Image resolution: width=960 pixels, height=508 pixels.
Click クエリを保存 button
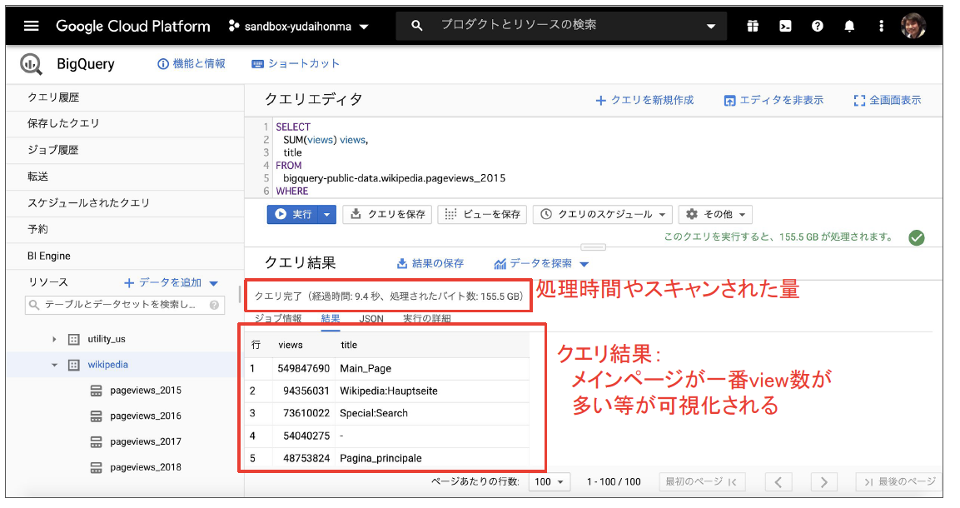coord(387,214)
